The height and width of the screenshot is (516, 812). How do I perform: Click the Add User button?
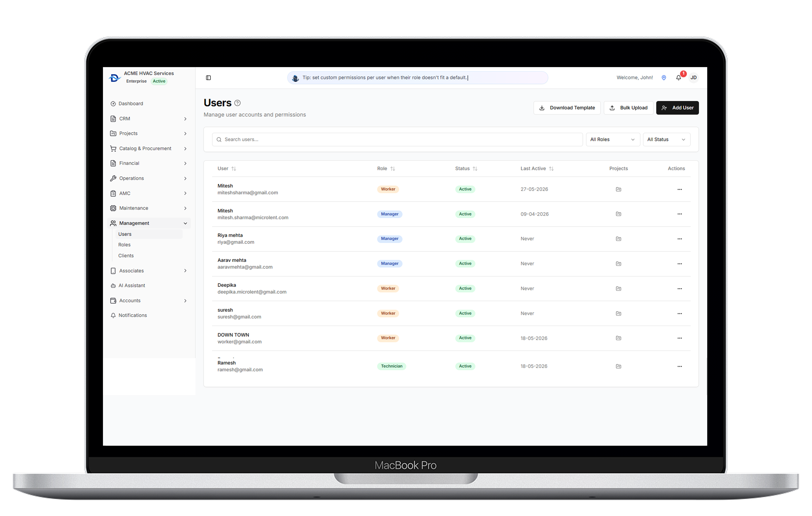pos(677,108)
